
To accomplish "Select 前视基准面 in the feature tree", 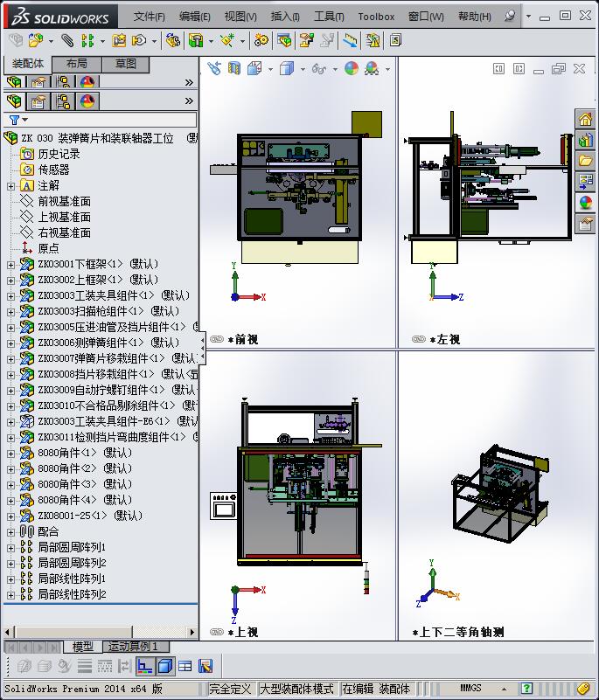I will point(65,201).
